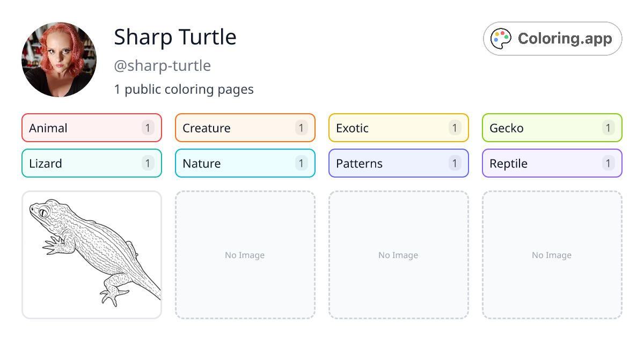Viewport: 644px width, 338px height.
Task: Open the Coloring.app link
Action: [x=552, y=38]
